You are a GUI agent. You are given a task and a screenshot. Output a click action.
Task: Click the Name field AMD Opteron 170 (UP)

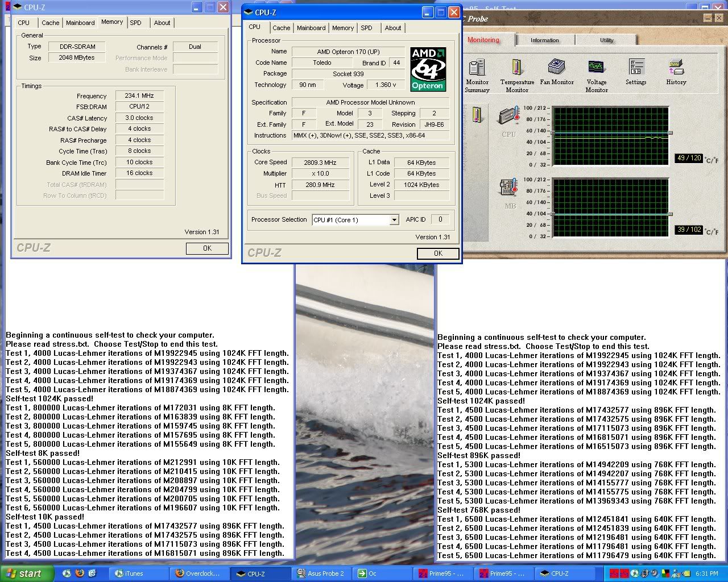pyautogui.click(x=348, y=52)
